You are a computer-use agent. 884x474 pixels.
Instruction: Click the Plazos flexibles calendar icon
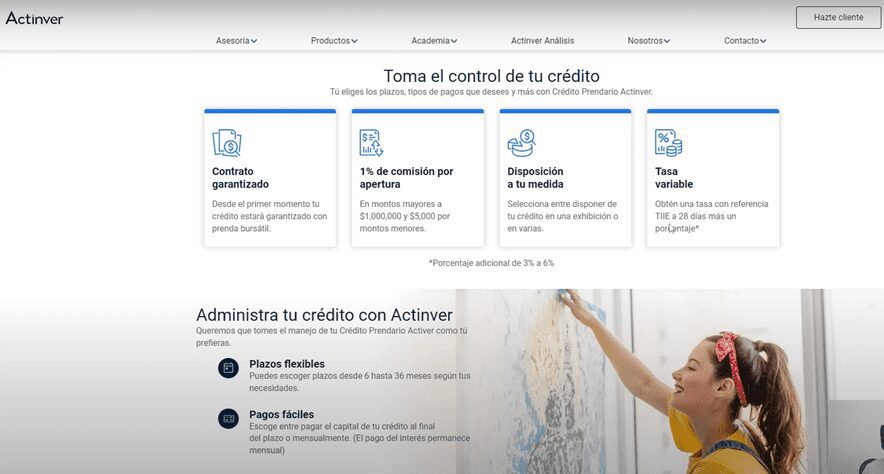(228, 369)
